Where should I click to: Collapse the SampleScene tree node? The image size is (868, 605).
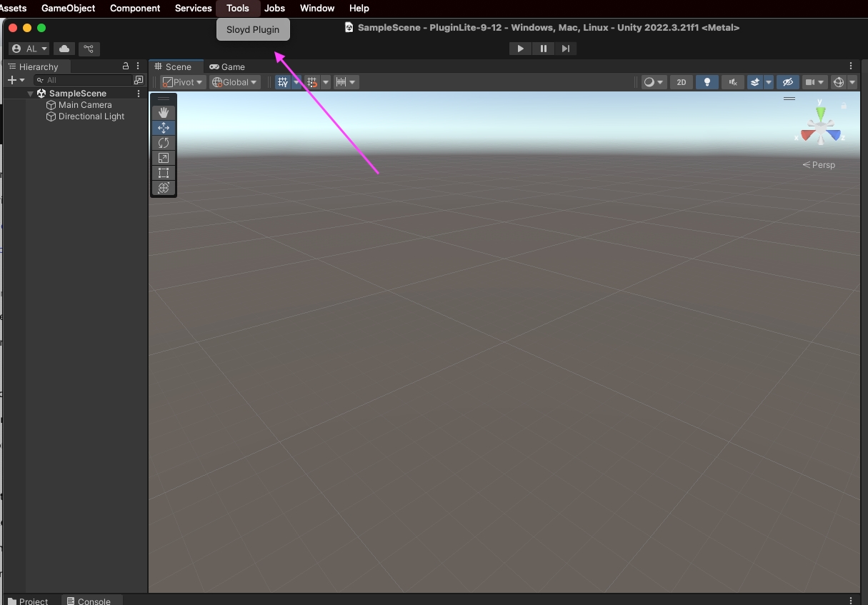[x=30, y=94]
